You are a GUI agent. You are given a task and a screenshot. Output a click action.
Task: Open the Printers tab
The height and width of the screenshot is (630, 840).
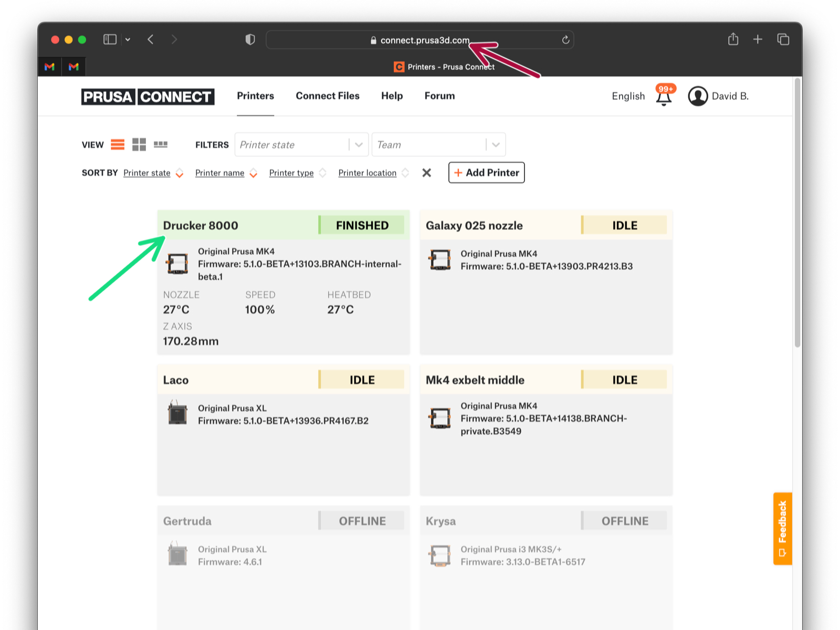click(x=255, y=96)
